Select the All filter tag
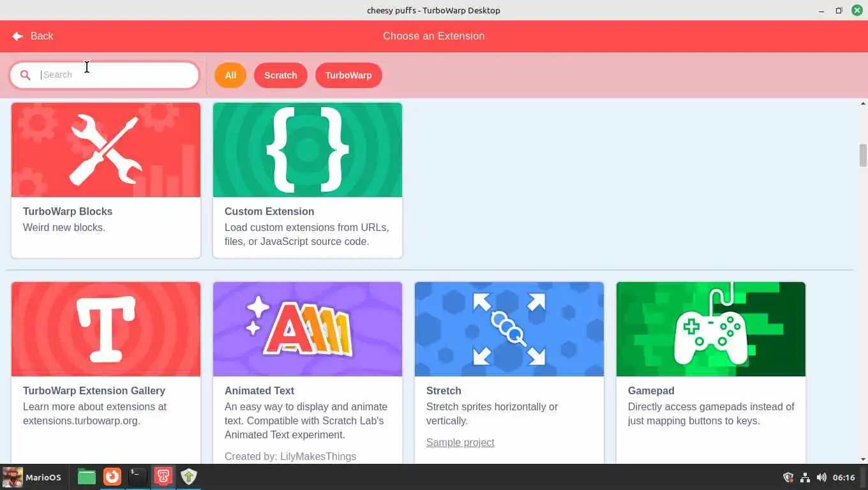 pos(230,75)
